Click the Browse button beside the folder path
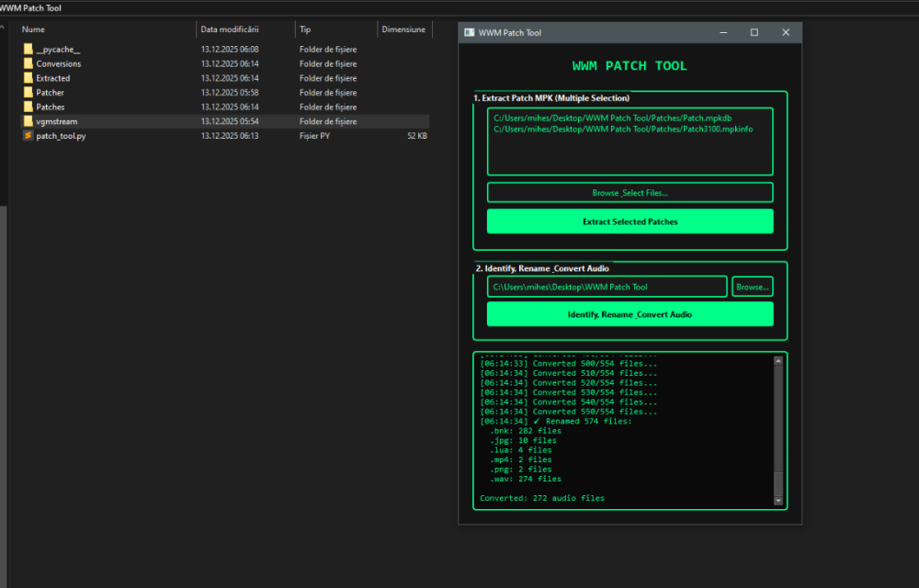This screenshot has width=919, height=588. pyautogui.click(x=752, y=287)
